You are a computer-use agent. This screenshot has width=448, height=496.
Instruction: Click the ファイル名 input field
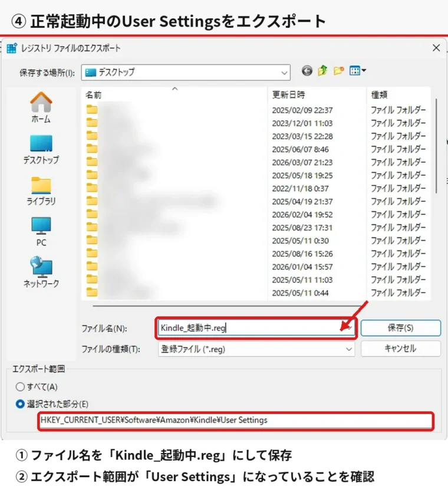click(x=256, y=328)
